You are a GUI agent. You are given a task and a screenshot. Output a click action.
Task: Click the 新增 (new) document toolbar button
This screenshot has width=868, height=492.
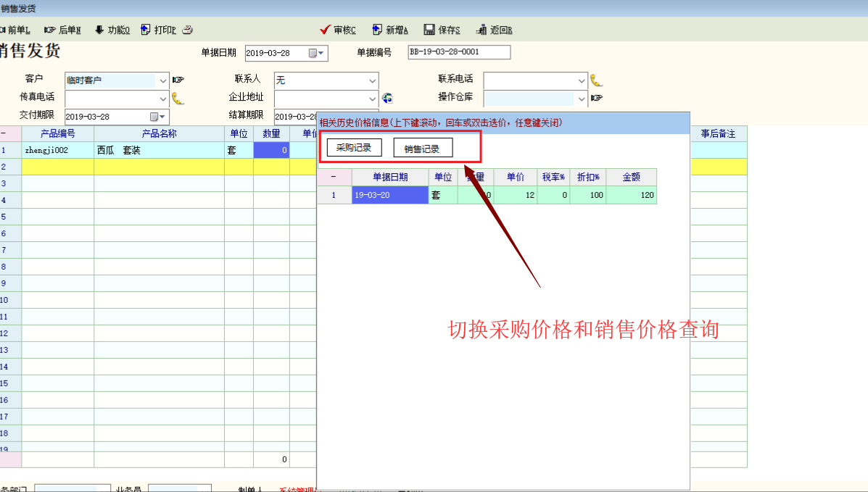pyautogui.click(x=390, y=30)
